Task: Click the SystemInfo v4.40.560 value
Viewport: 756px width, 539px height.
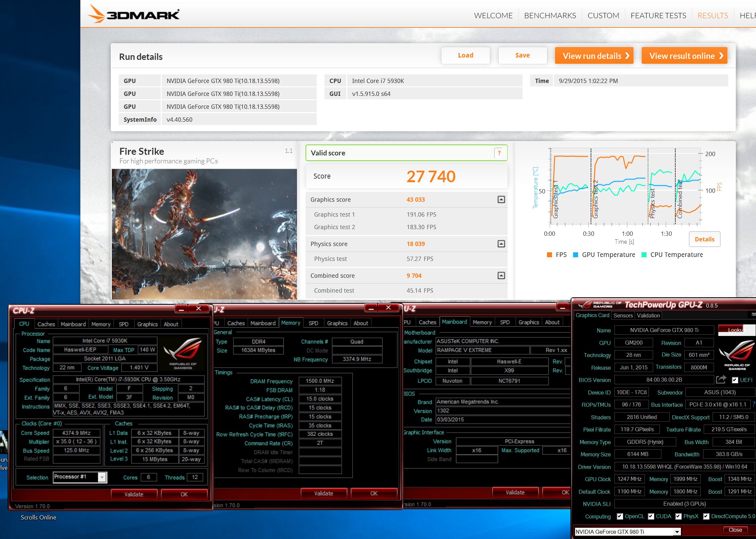Action: [239, 119]
